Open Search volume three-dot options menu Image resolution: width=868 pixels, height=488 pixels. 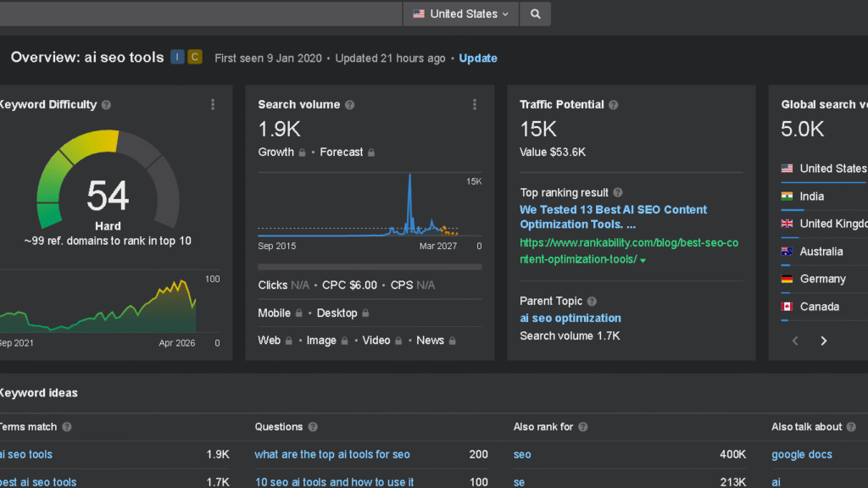[x=475, y=105]
